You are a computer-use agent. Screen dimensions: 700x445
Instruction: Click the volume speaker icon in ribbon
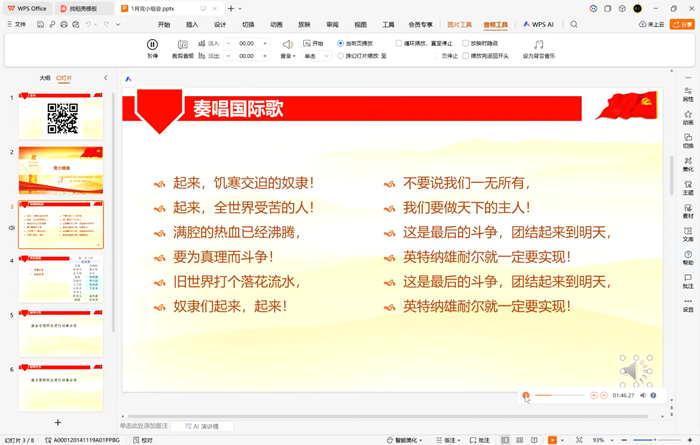pos(287,44)
